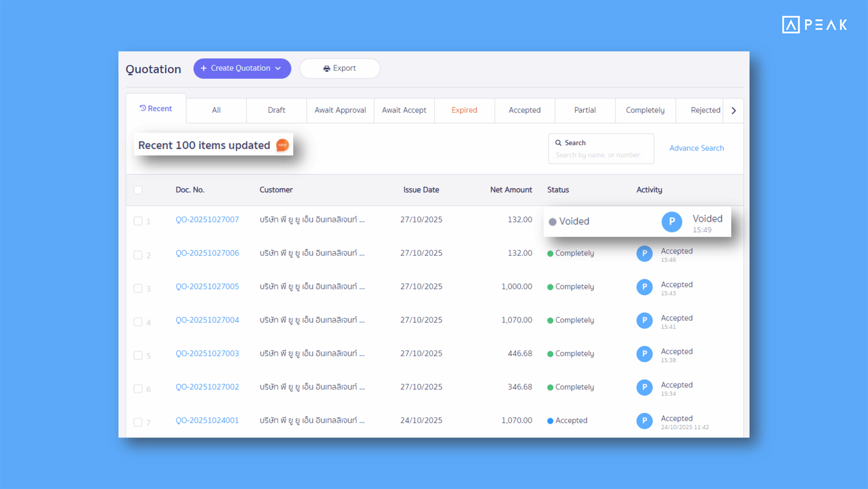Click the green status dot next to Completely
Viewport: 868px width, 489px height.
tap(551, 253)
